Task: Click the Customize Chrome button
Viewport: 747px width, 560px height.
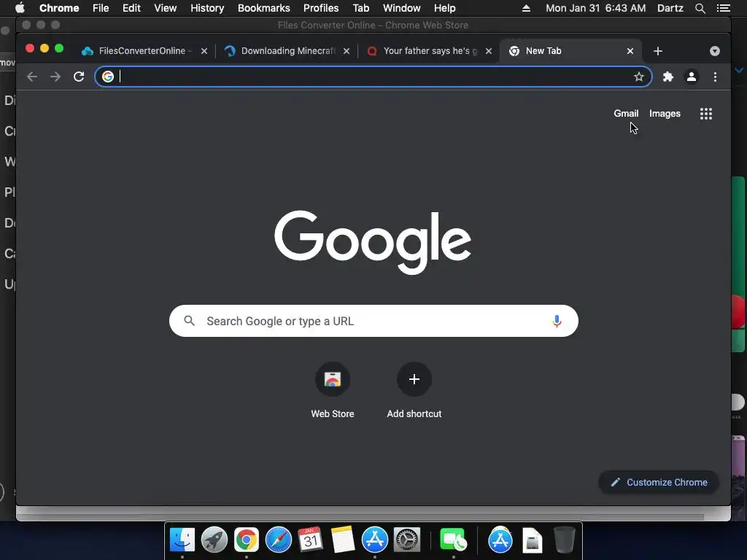Action: point(659,483)
